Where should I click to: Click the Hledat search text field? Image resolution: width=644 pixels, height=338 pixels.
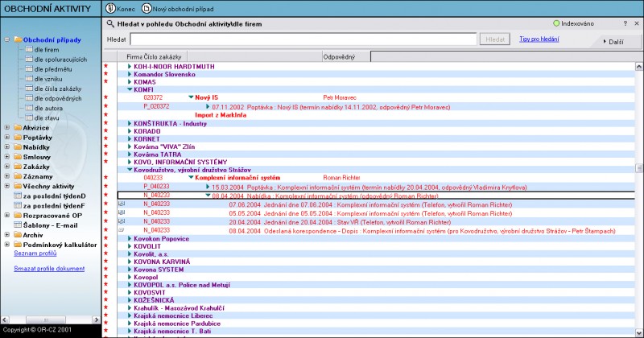click(x=302, y=39)
